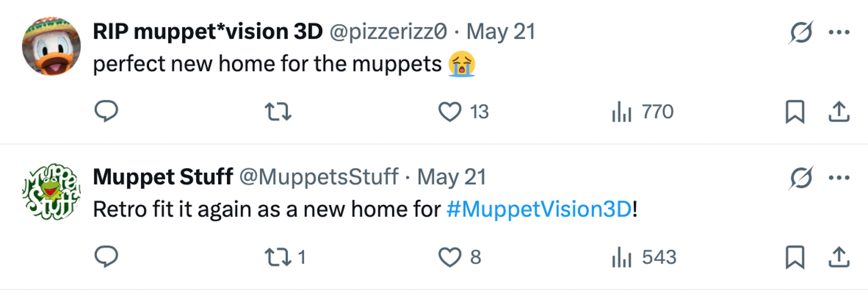
Task: Click the Donald Duck profile avatar
Action: tap(51, 46)
